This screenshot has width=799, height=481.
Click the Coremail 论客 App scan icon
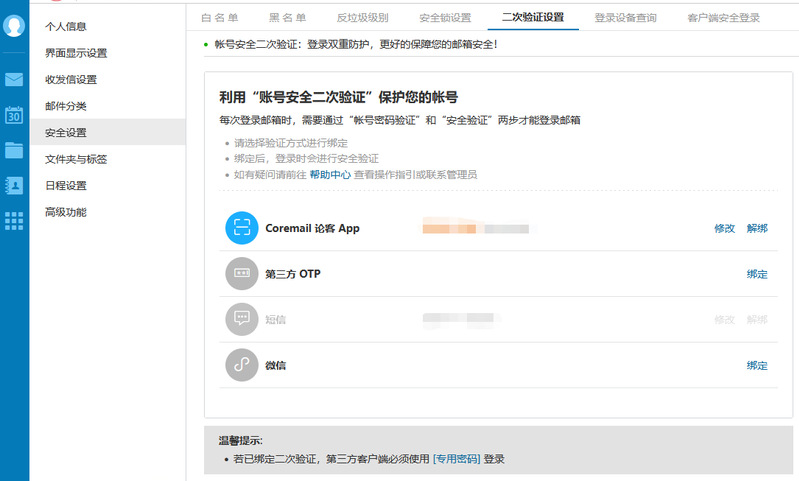242,228
